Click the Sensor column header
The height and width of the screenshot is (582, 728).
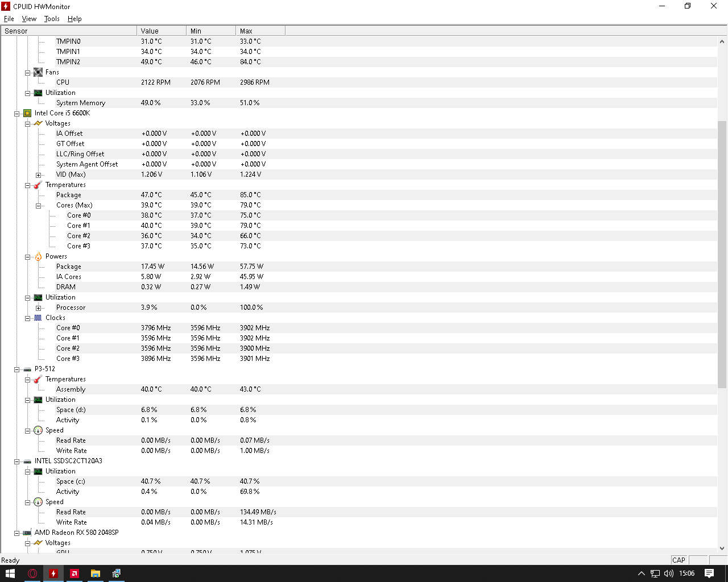tap(69, 31)
